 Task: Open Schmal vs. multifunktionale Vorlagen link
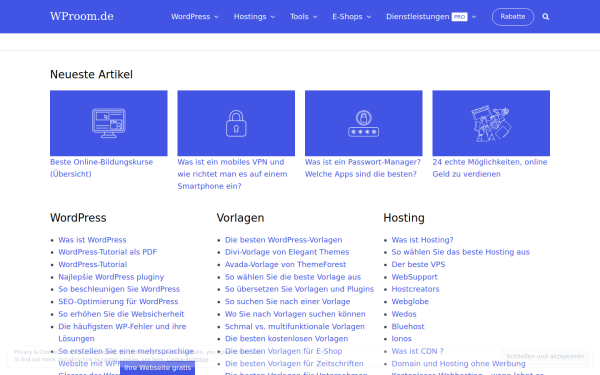click(295, 327)
